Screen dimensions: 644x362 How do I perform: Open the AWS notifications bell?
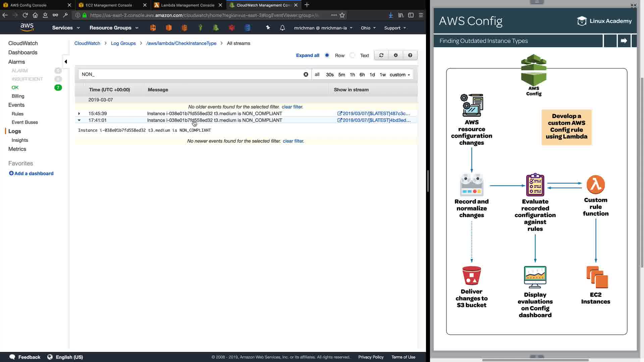(x=282, y=28)
